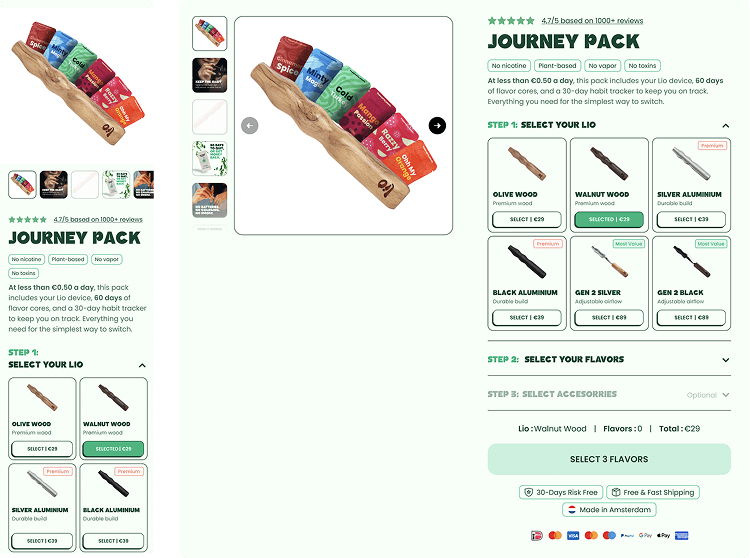750x558 pixels.
Task: Choose the dark lifestyle photo thumbnail in vertical gallery
Action: point(210,75)
